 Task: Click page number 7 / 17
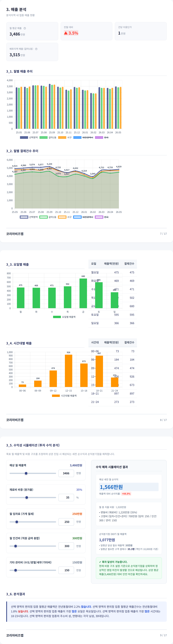coord(164,234)
